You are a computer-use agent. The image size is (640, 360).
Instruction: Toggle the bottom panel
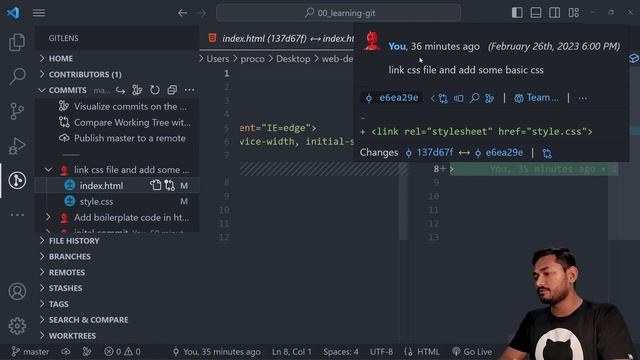tap(536, 13)
